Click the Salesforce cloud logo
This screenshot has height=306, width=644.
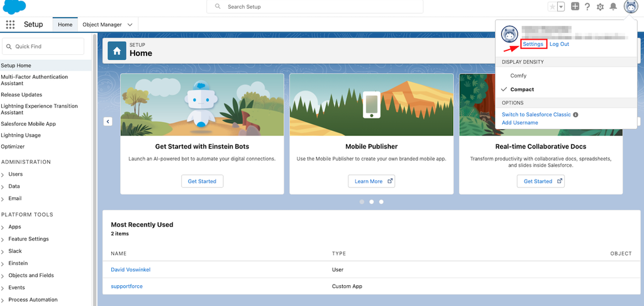click(14, 7)
